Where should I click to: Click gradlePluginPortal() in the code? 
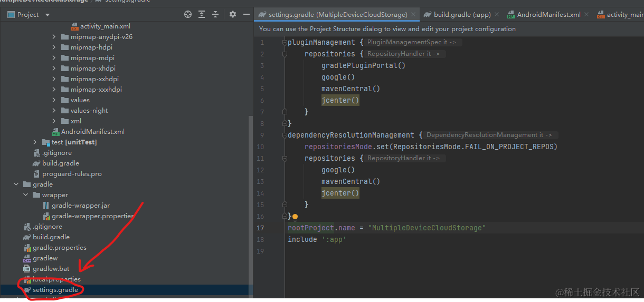[x=363, y=65]
